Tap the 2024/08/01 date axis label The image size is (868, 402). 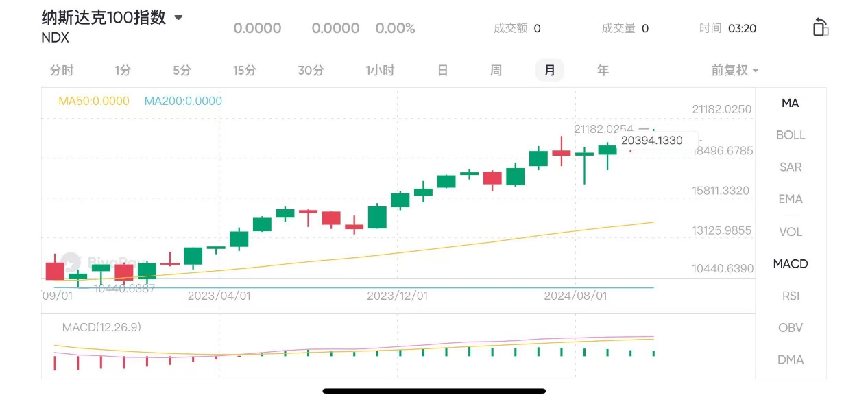[x=575, y=296]
